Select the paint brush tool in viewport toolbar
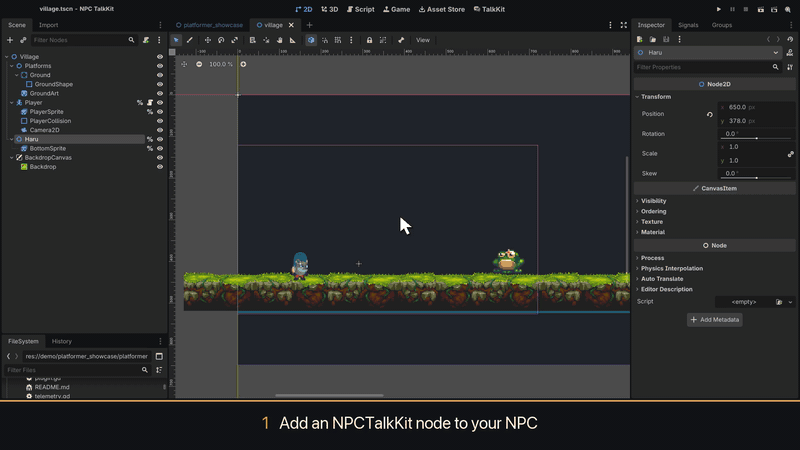The image size is (800, 450). pyautogui.click(x=190, y=40)
